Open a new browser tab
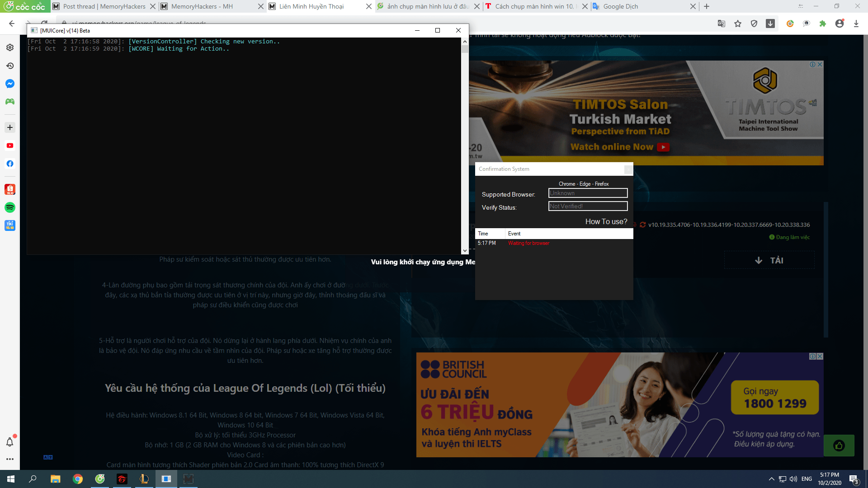The width and height of the screenshot is (868, 488). [707, 6]
